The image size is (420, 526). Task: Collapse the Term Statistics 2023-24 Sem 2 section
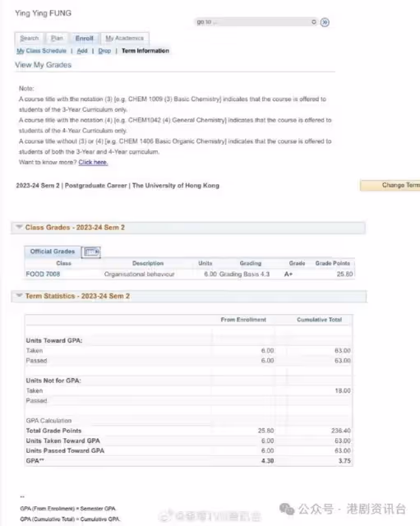pyautogui.click(x=19, y=296)
